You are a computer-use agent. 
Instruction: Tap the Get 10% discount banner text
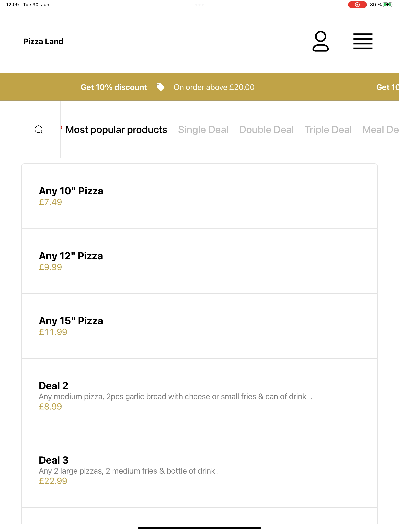point(114,87)
